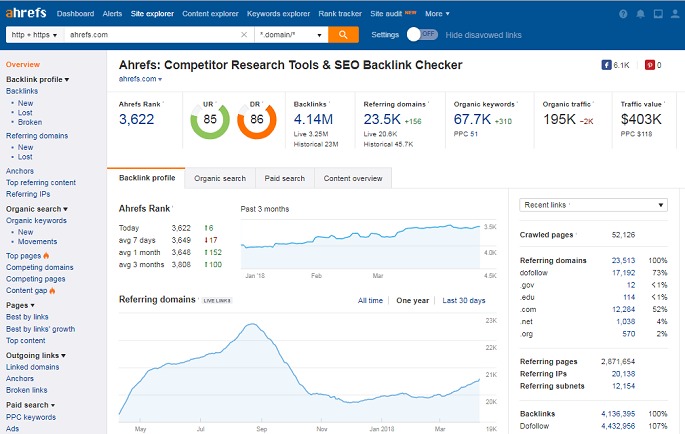Screen dimensions: 685x434
Task: Click the Facebook share count icon
Action: tap(606, 65)
